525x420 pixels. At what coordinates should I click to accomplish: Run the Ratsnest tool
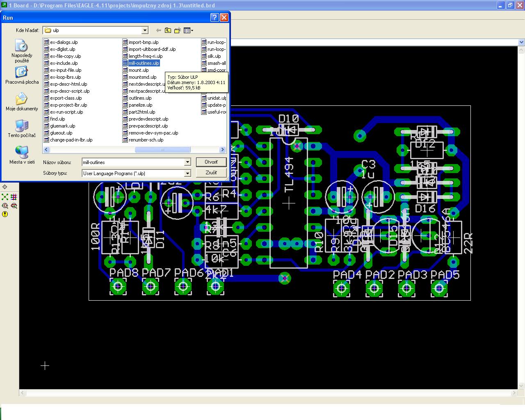(5, 197)
